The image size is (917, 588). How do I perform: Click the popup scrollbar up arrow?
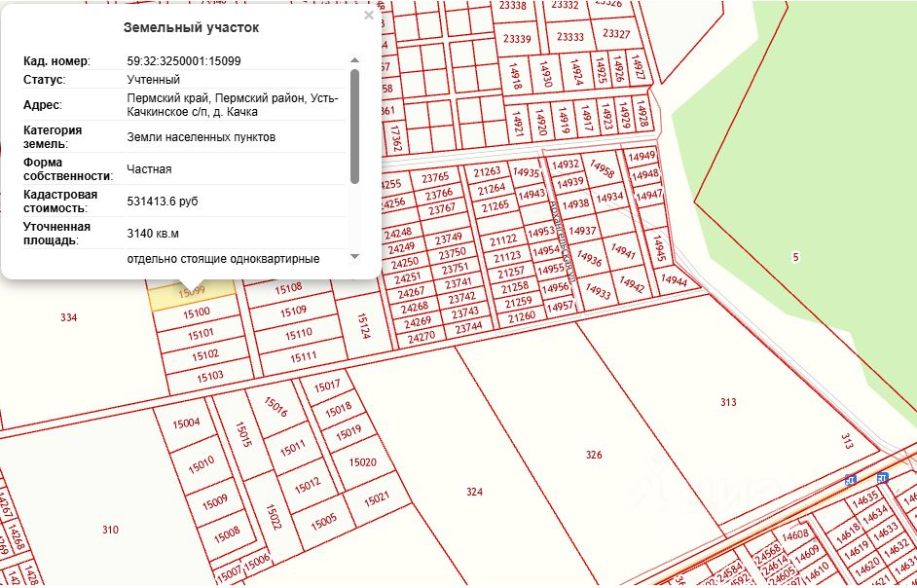pos(354,60)
